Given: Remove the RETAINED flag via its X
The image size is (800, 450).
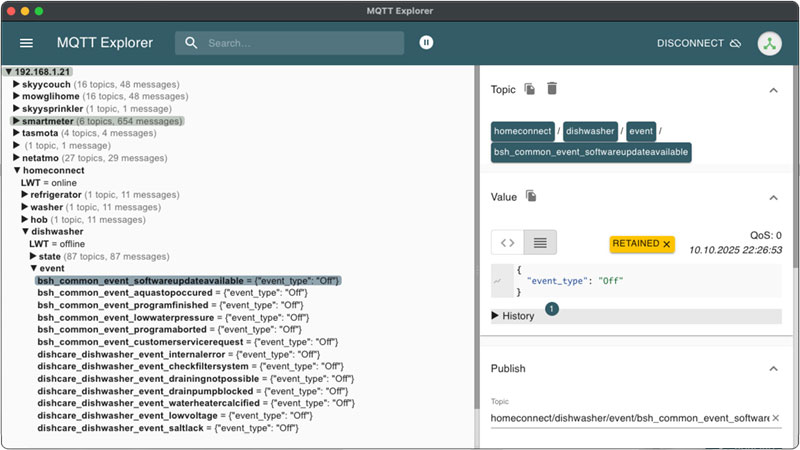Looking at the screenshot, I should [x=667, y=244].
